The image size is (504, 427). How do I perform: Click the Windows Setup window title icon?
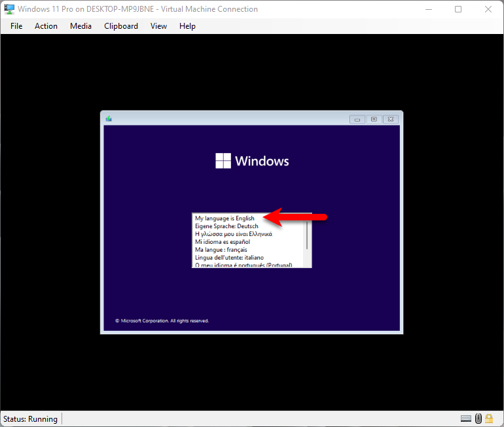click(109, 119)
